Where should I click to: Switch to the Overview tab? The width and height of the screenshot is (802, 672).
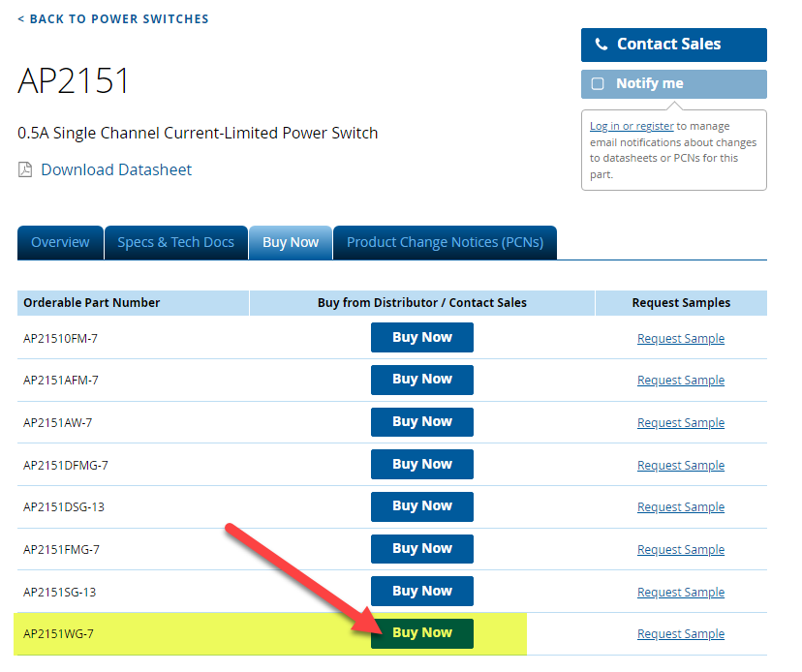pyautogui.click(x=60, y=242)
